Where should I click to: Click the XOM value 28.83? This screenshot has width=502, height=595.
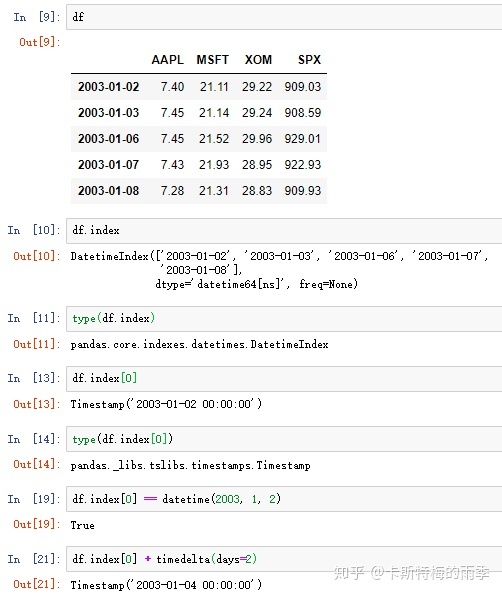(257, 191)
